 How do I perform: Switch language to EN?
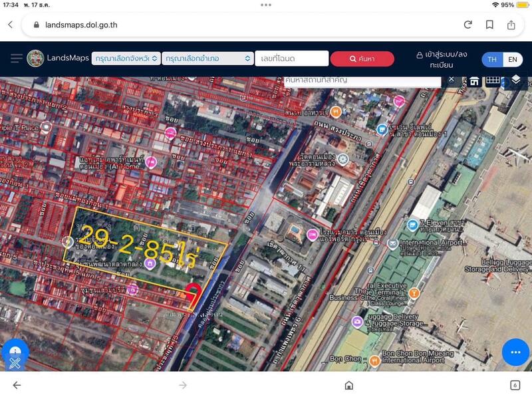pos(512,59)
